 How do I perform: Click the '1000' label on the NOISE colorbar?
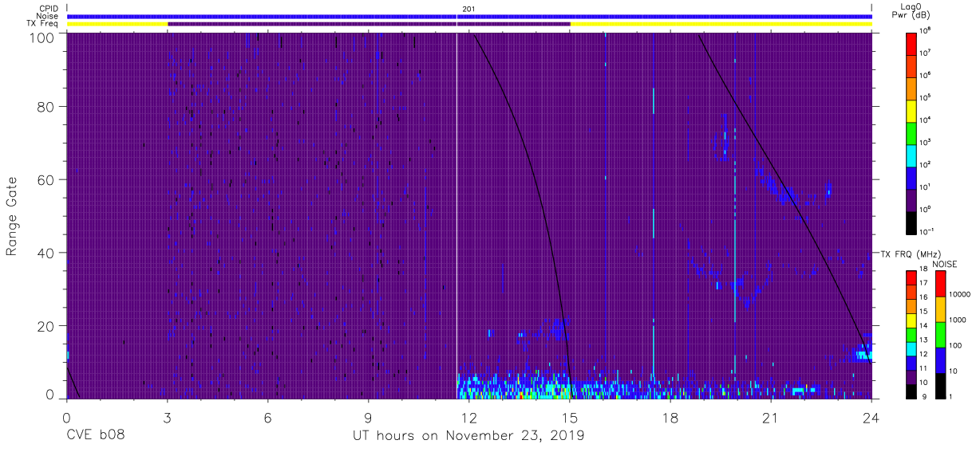[958, 321]
